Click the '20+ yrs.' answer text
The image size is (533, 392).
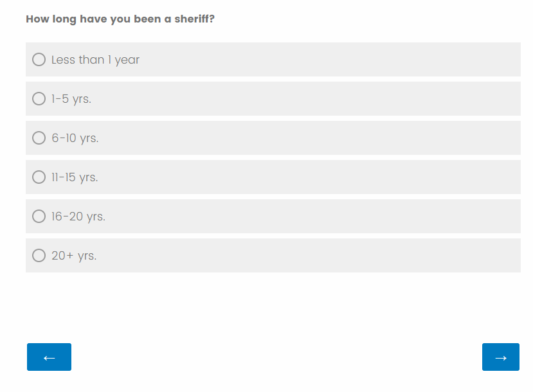coord(74,256)
